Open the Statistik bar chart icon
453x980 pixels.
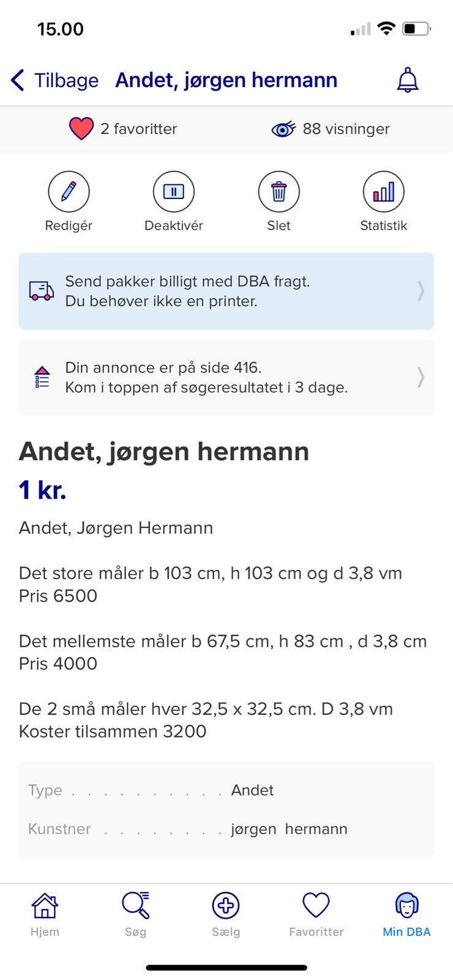point(383,192)
